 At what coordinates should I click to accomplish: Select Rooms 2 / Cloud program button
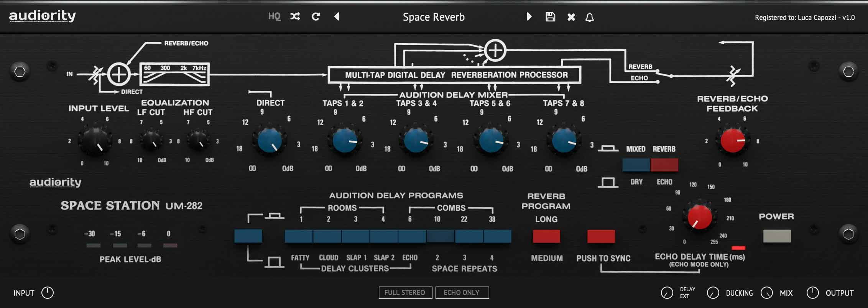pyautogui.click(x=327, y=236)
